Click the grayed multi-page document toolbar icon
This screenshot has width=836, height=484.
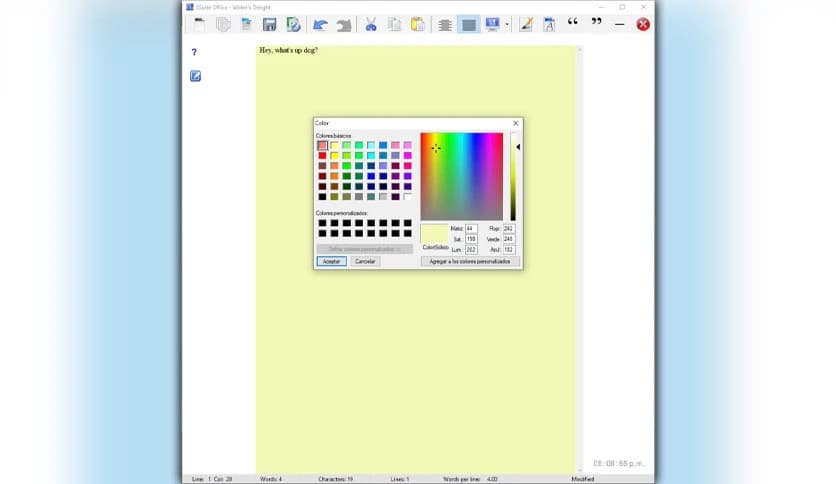[223, 24]
